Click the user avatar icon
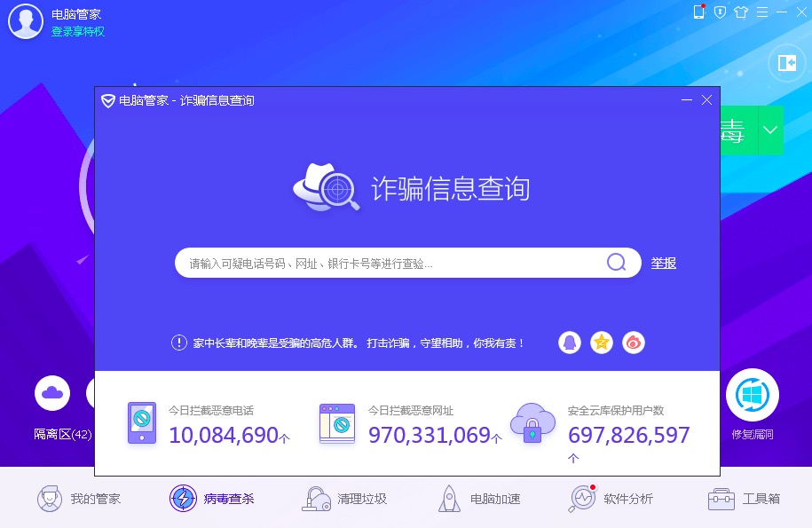Image resolution: width=812 pixels, height=528 pixels. (x=25, y=22)
